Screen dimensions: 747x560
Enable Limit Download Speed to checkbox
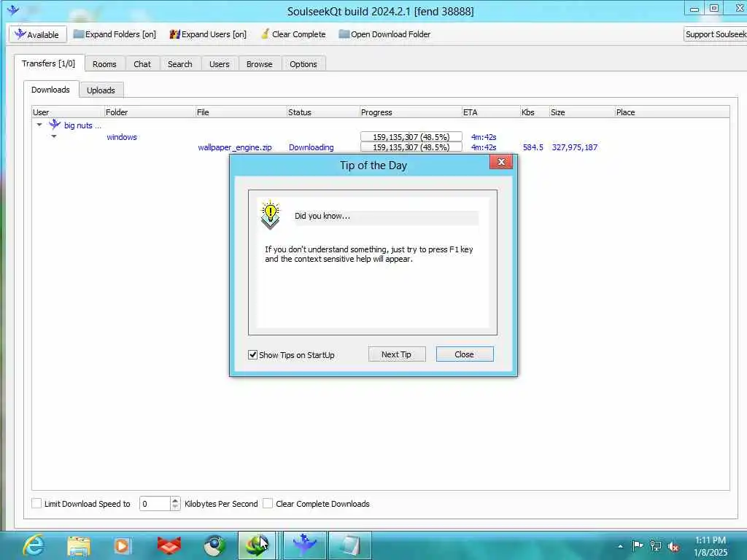pos(36,503)
